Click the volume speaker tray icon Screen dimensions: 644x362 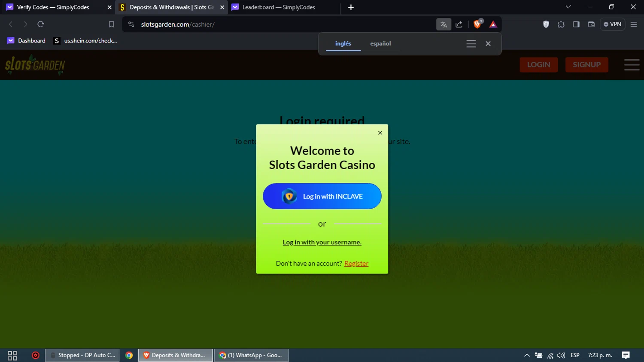[561, 356]
